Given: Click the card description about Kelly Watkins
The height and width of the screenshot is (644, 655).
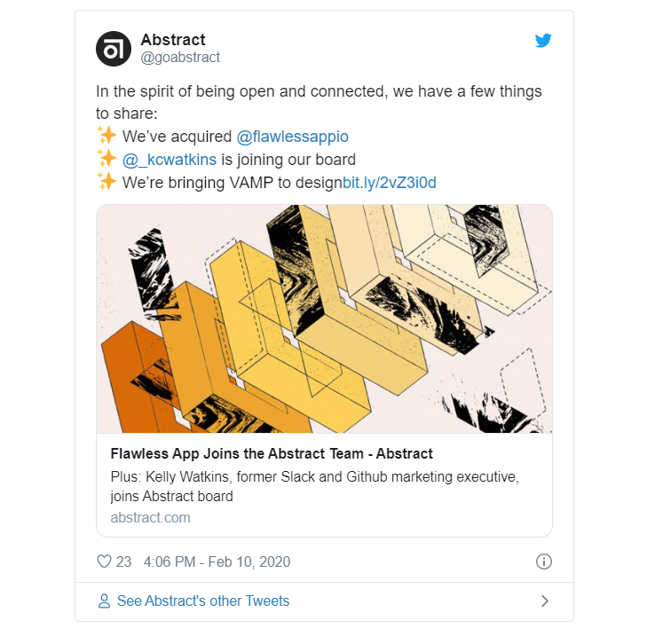Looking at the screenshot, I should [x=314, y=486].
